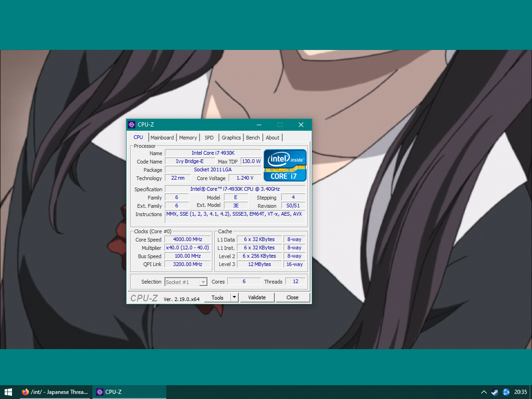
Task: Click the Core Voltage value 1.240 V
Action: [245, 178]
